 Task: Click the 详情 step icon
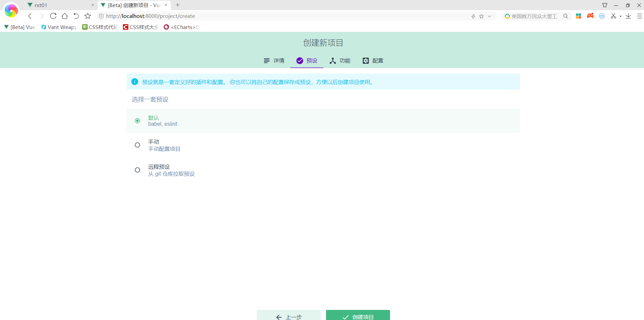pos(266,61)
